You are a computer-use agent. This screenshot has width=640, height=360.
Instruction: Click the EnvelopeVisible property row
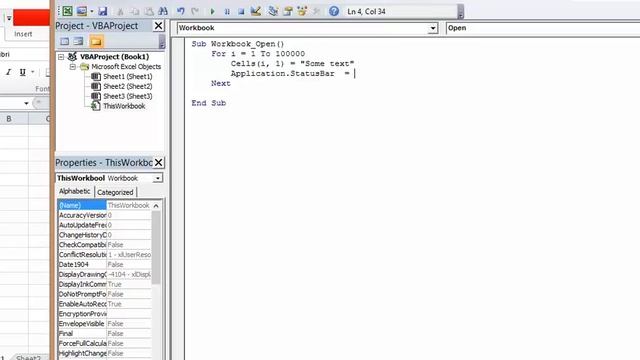pos(104,324)
